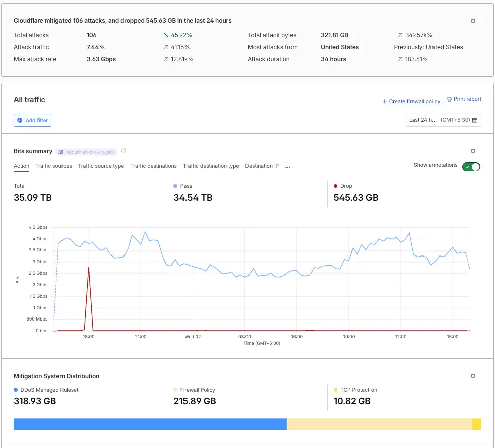Open the Traffic destination type tab
Viewport: 495px width, 448px height.
[211, 166]
